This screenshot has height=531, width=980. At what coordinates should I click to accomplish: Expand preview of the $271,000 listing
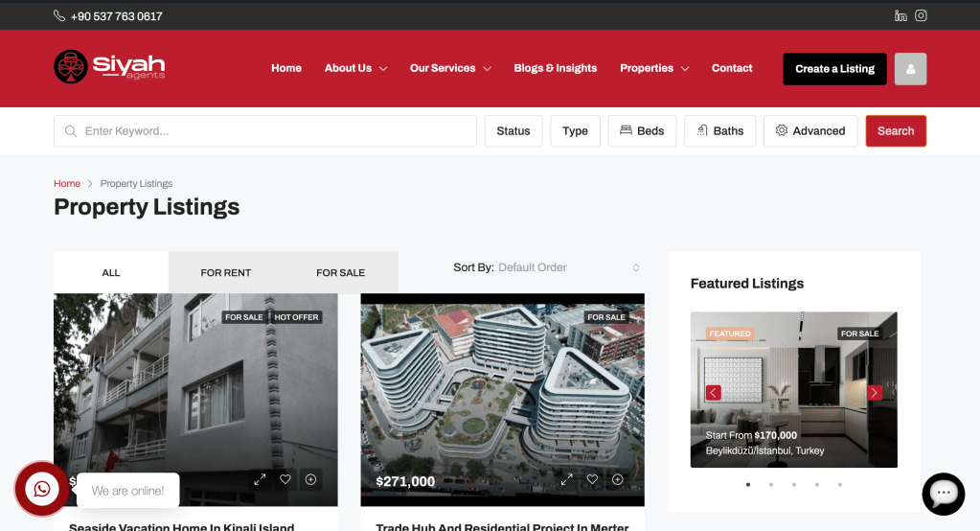pyautogui.click(x=567, y=479)
